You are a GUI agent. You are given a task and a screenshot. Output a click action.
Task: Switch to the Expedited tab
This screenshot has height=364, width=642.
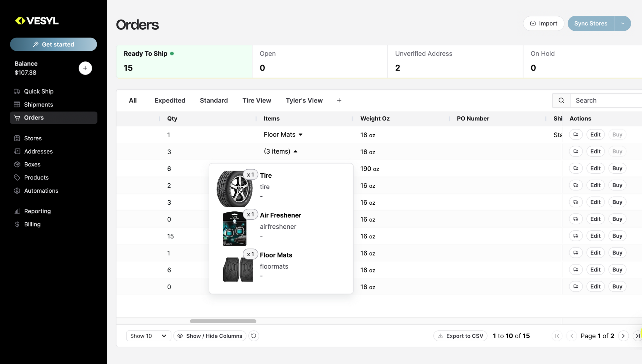click(170, 101)
